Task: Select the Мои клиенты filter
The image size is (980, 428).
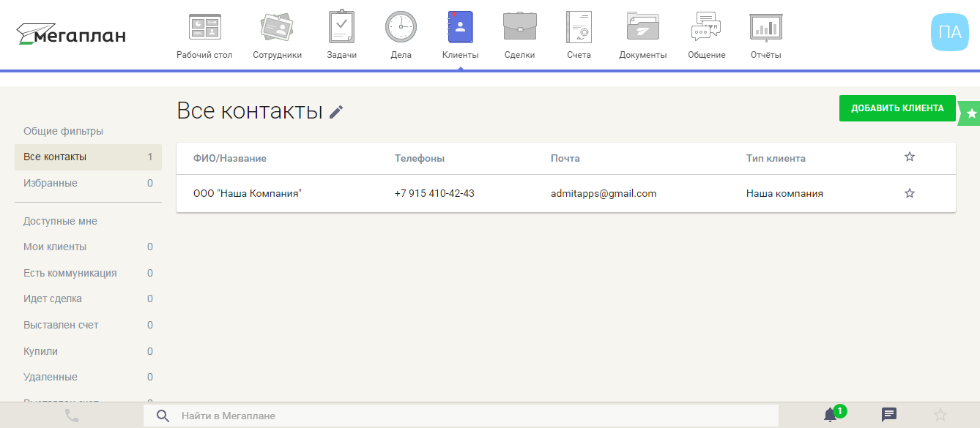Action: 88,247
